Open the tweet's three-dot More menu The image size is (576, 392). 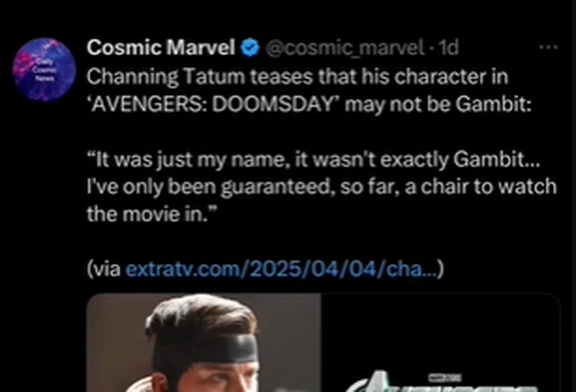coord(548,47)
